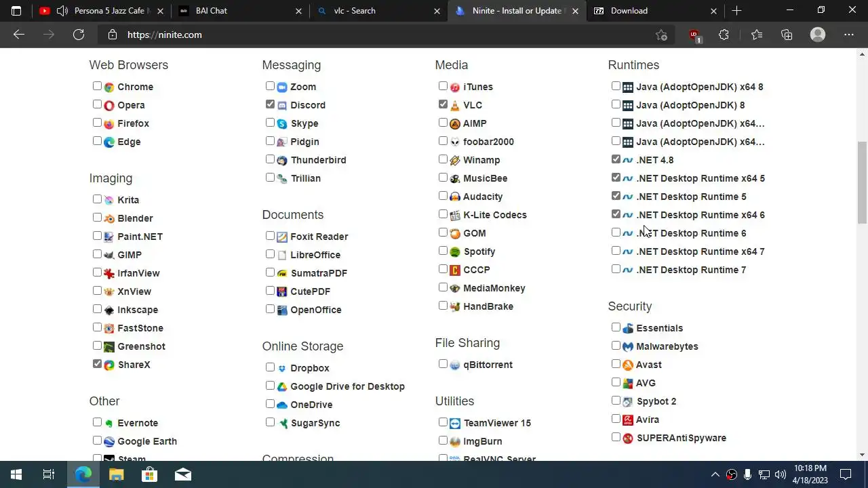Open the volume control in tray
The image size is (868, 488).
(x=780, y=474)
